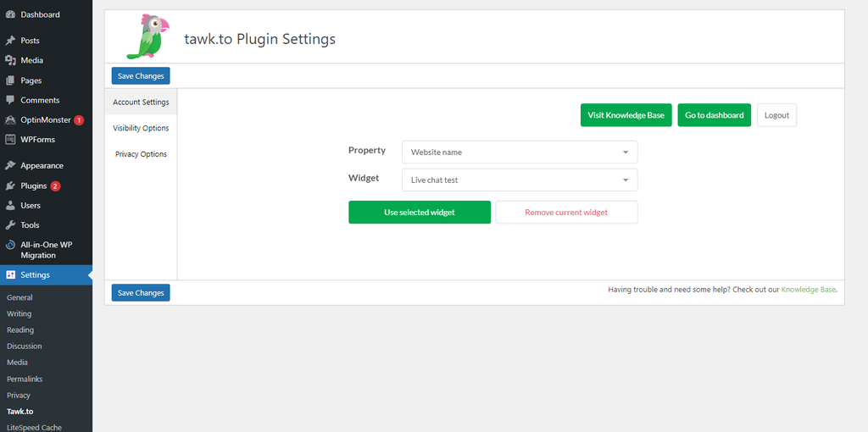Click the OptinMonster monster icon

pyautogui.click(x=10, y=120)
